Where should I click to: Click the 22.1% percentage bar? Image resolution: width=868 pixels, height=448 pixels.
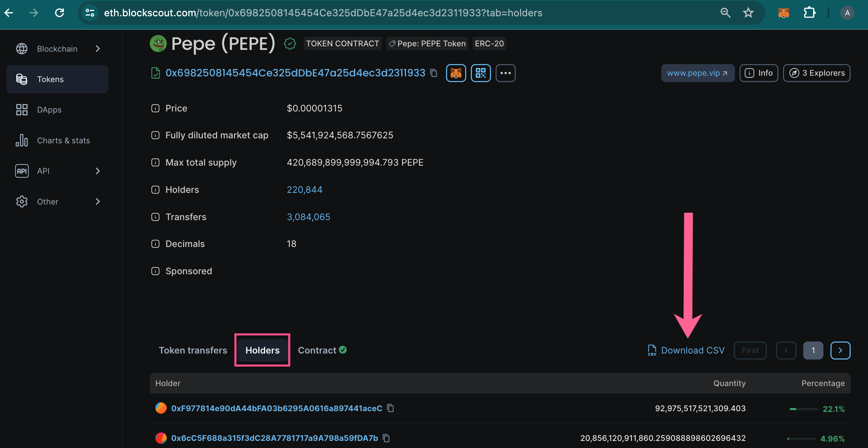click(804, 409)
